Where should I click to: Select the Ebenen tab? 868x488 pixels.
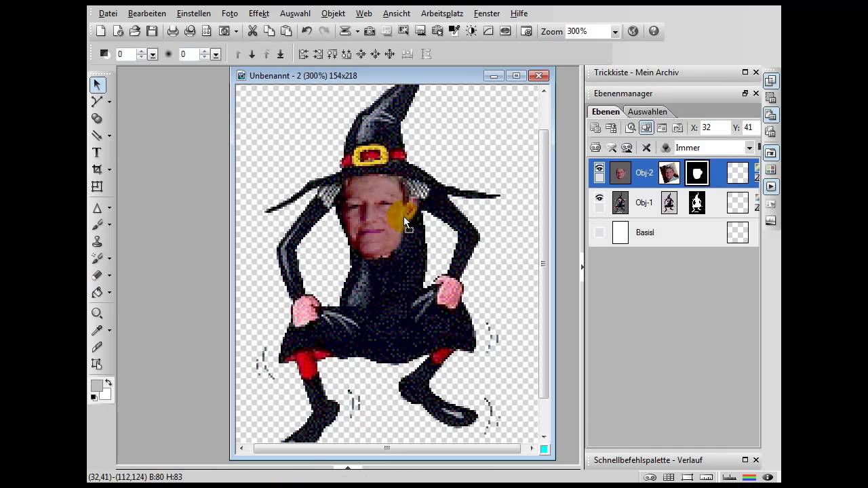pos(606,112)
